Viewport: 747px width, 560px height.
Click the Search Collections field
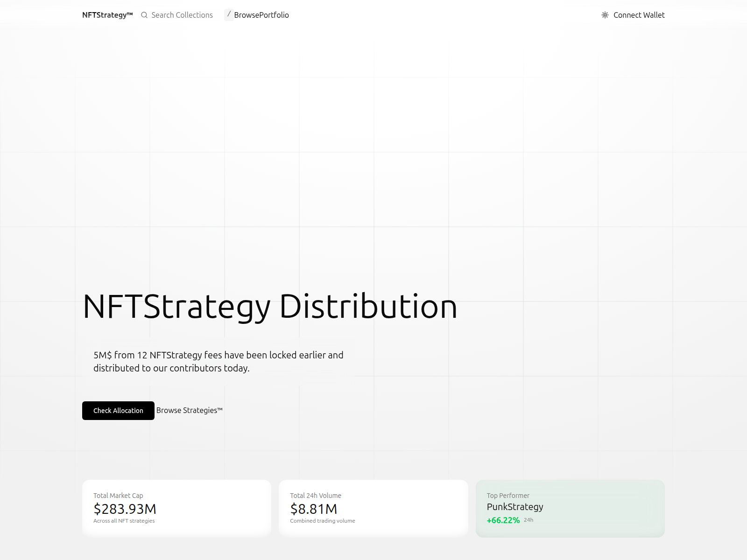point(181,15)
